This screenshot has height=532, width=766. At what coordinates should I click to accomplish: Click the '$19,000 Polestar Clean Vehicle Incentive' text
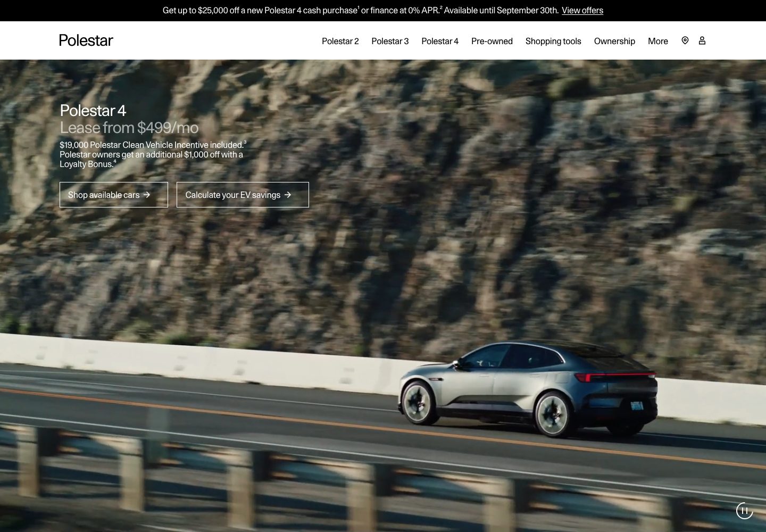(x=134, y=145)
